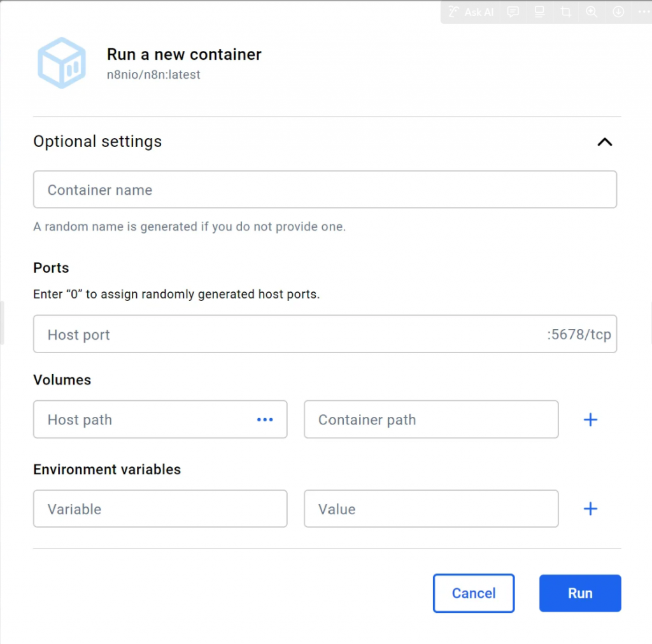Open the three-dot more options in overlay toolbar
Screen dimensions: 652x644
pyautogui.click(x=643, y=12)
